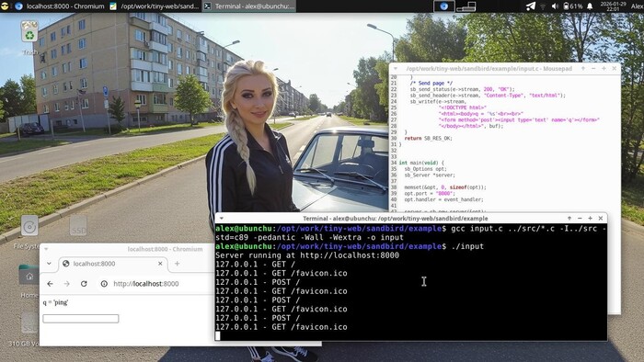This screenshot has width=644, height=362.
Task: Open the volume control in system tray
Action: 555,6
